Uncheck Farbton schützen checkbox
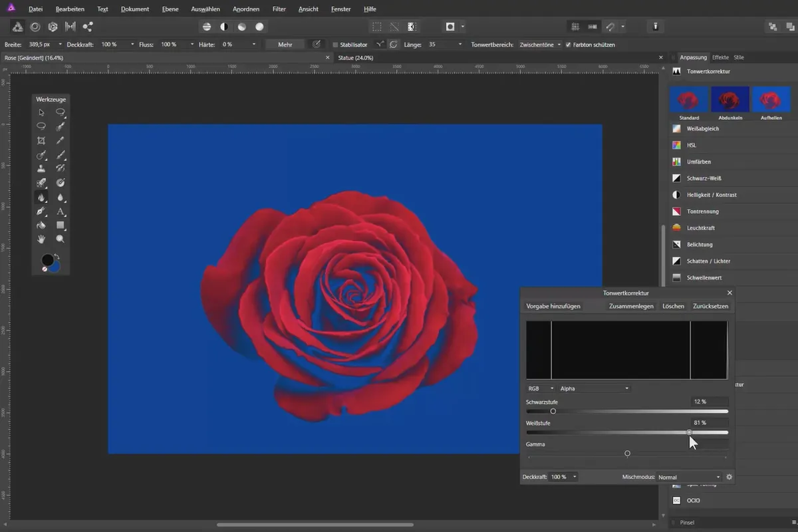The width and height of the screenshot is (798, 532). pyautogui.click(x=568, y=45)
